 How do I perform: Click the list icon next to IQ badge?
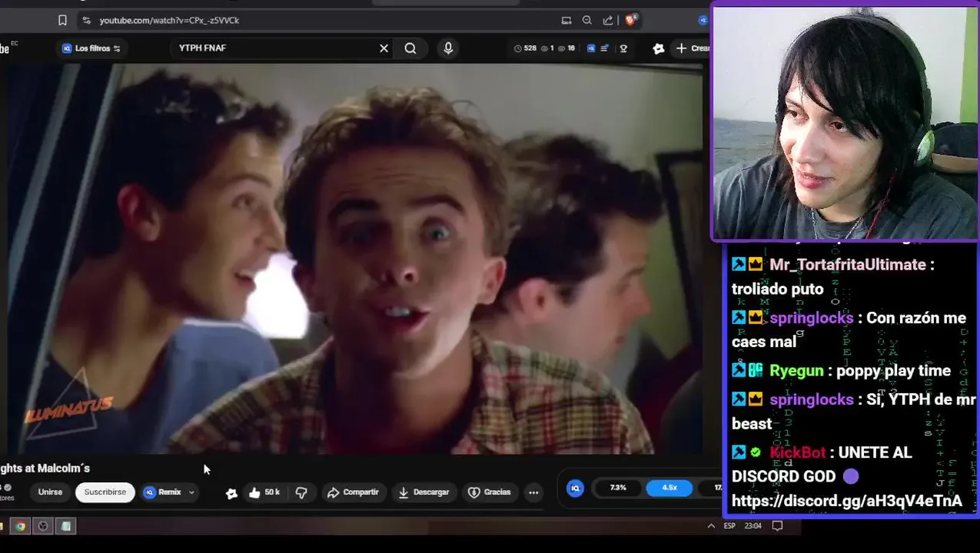click(605, 48)
